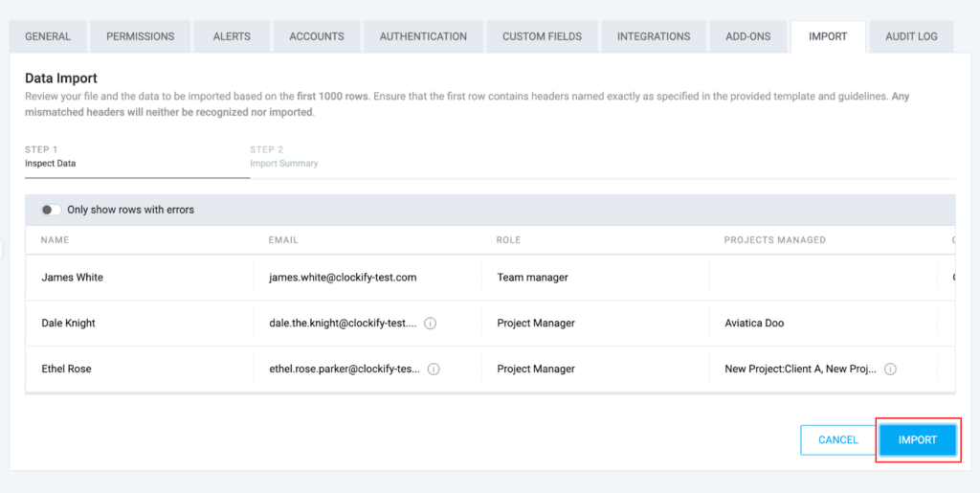Image resolution: width=980 pixels, height=493 pixels.
Task: Click info icon next to Dale Knight's email
Action: point(430,324)
